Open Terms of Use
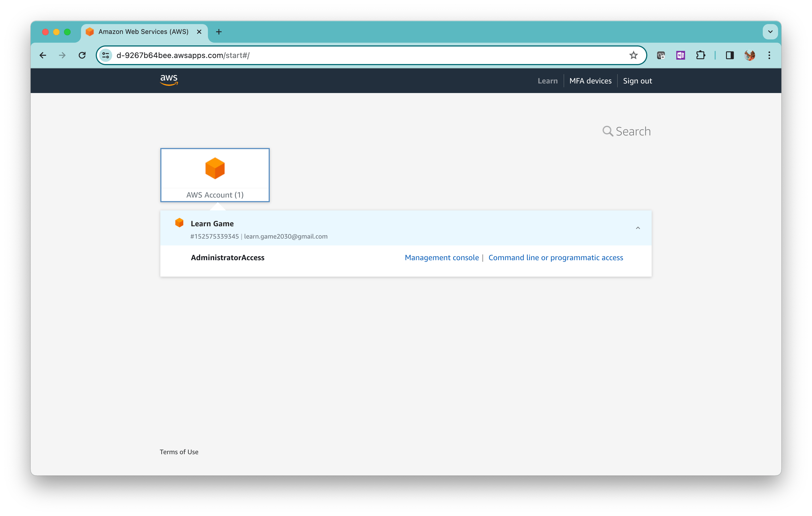The image size is (812, 516). point(179,452)
